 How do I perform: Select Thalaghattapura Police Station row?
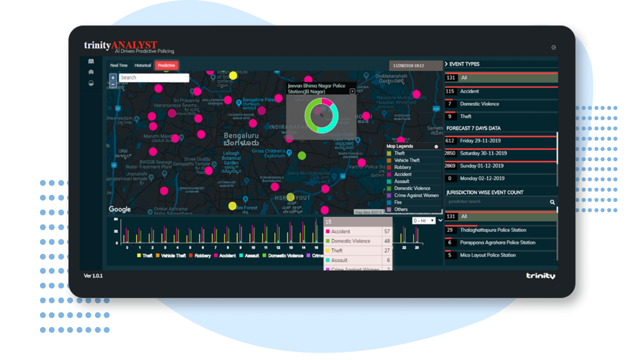click(x=500, y=230)
